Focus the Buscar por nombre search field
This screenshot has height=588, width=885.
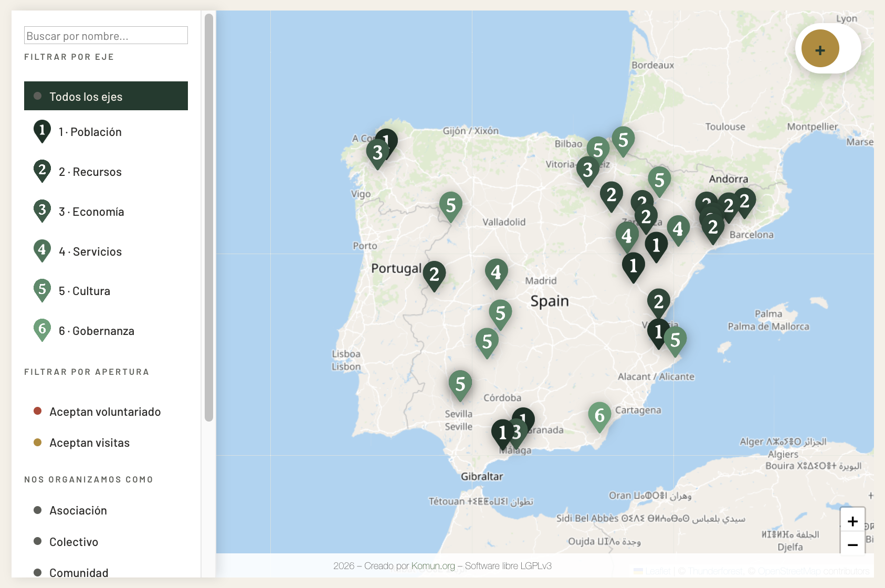[106, 36]
